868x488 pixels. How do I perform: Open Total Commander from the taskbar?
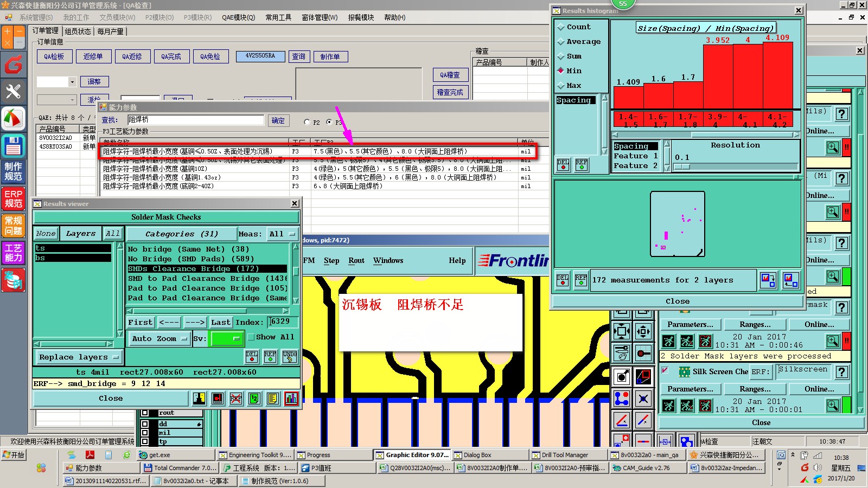[x=181, y=468]
